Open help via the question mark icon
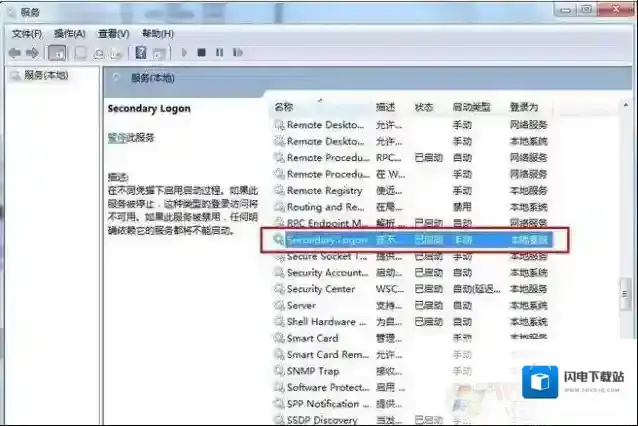638x426 pixels. tap(141, 52)
